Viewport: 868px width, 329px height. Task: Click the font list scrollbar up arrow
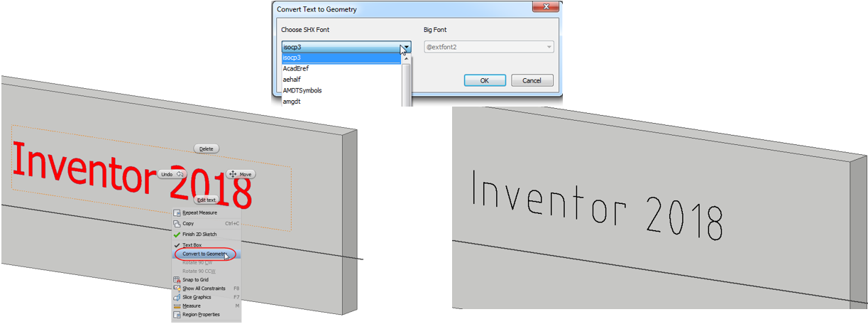pyautogui.click(x=407, y=60)
